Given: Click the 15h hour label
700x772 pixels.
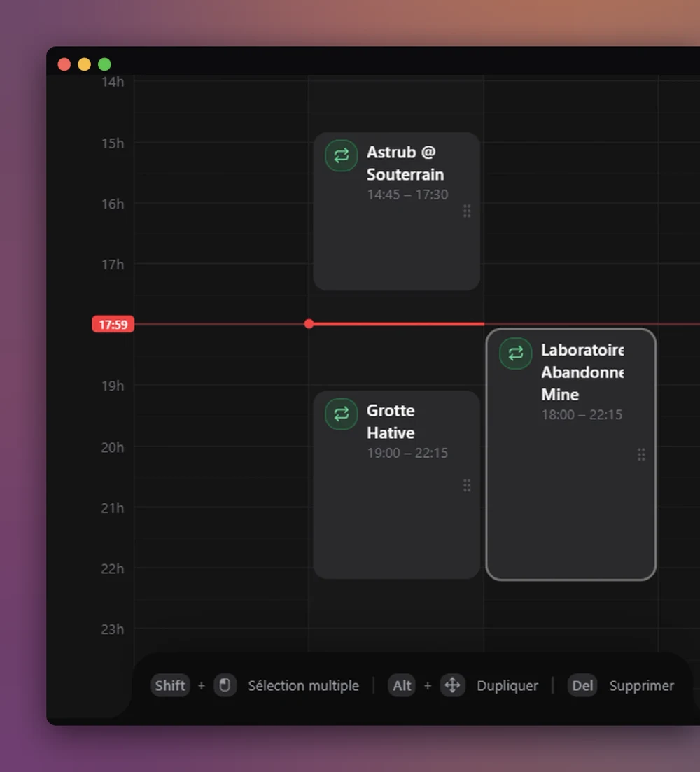Looking at the screenshot, I should click(x=113, y=143).
